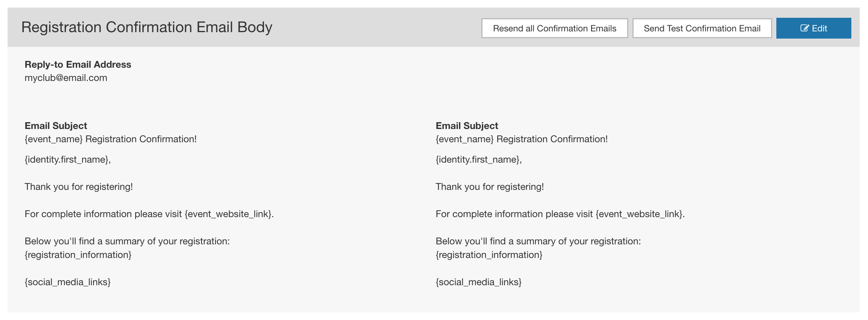
Task: Click the right {event_website_link} sentence
Action: tap(560, 214)
